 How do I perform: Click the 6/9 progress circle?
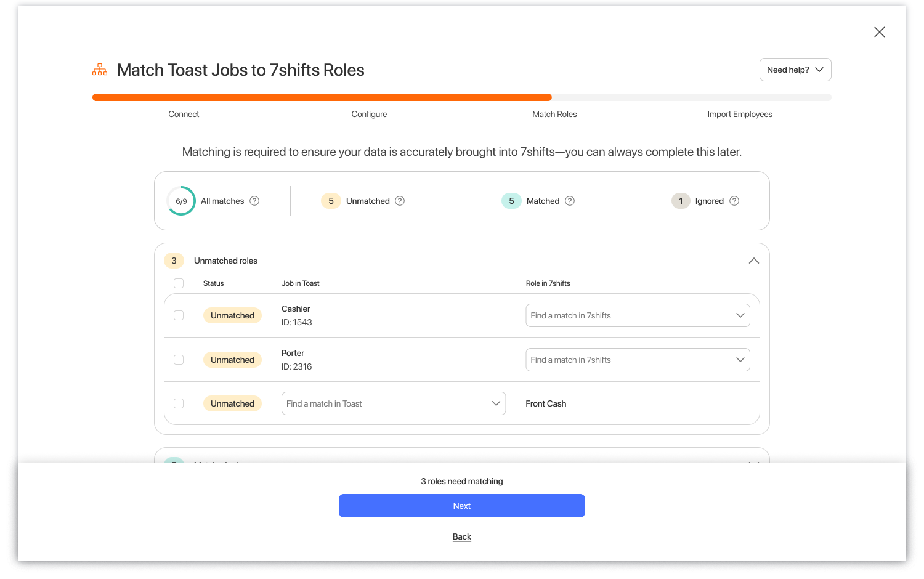(181, 201)
